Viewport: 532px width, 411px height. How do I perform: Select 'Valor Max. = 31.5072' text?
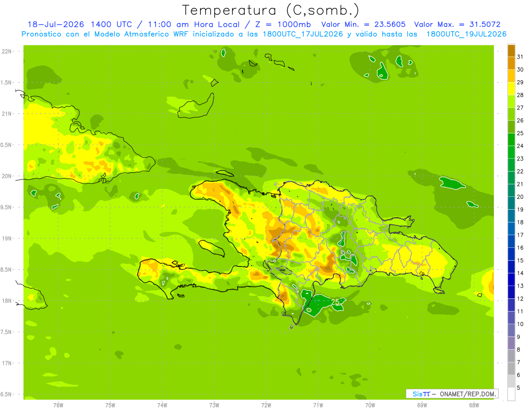457,24
